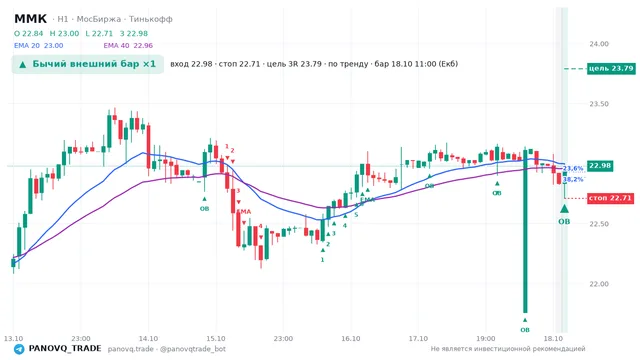Click the high value H 23.00
This screenshot has height=360, width=640.
tap(64, 33)
